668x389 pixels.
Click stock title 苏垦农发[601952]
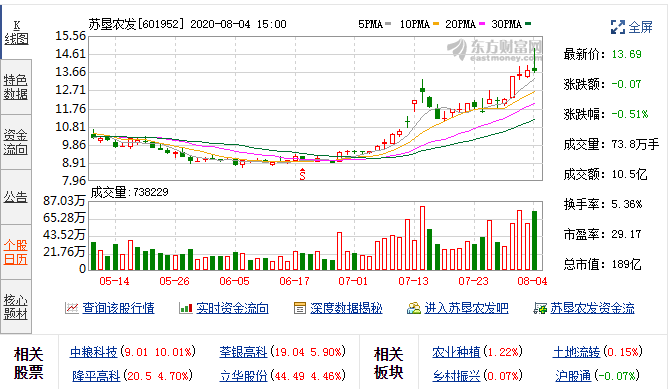click(136, 24)
